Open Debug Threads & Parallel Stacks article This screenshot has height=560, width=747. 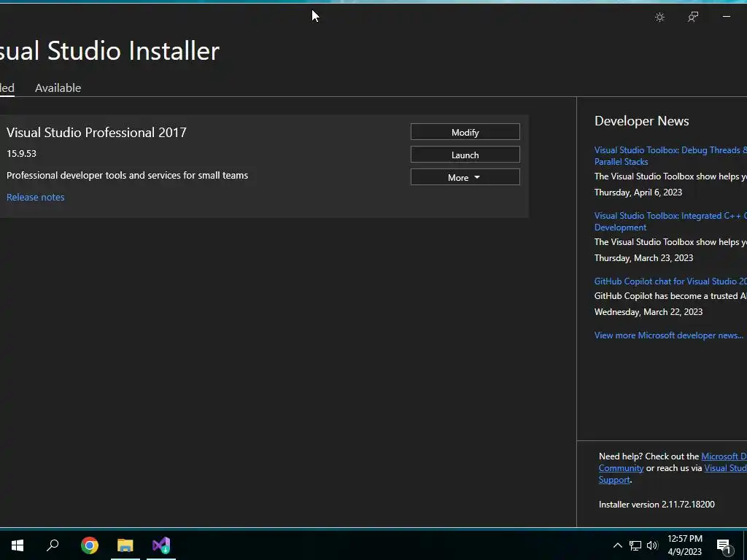670,156
